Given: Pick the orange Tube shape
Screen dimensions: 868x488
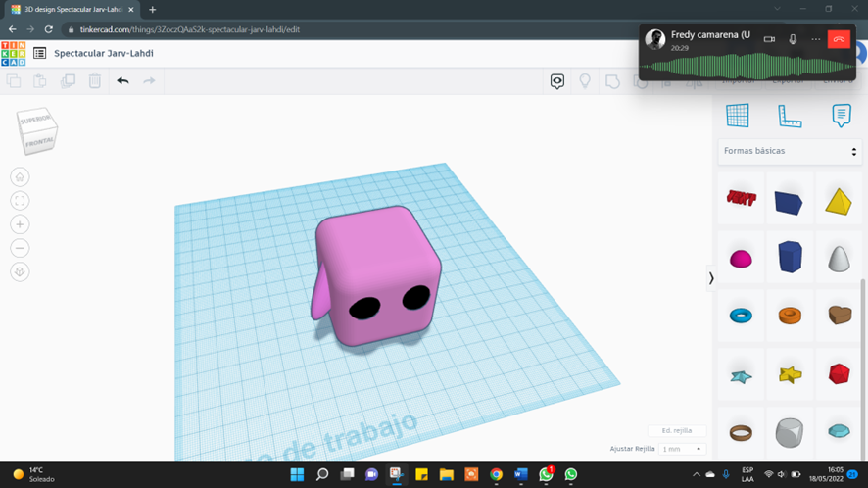Looking at the screenshot, I should pyautogui.click(x=790, y=316).
